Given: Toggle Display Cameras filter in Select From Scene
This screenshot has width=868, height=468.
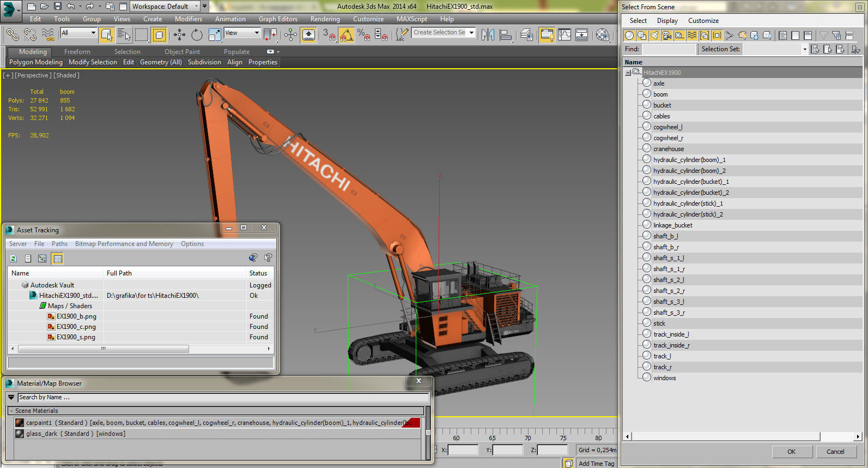Looking at the screenshot, I should (x=667, y=35).
